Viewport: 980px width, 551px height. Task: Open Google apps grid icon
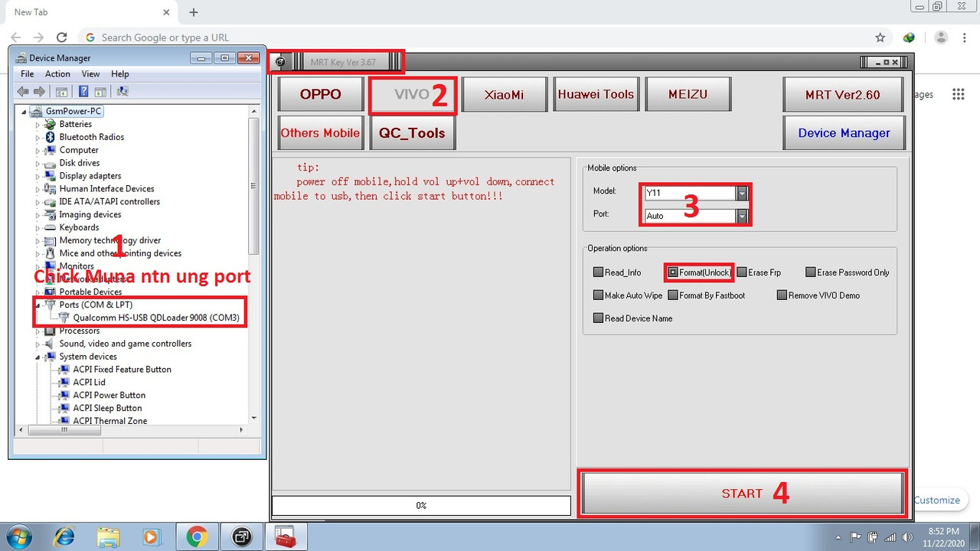[958, 94]
